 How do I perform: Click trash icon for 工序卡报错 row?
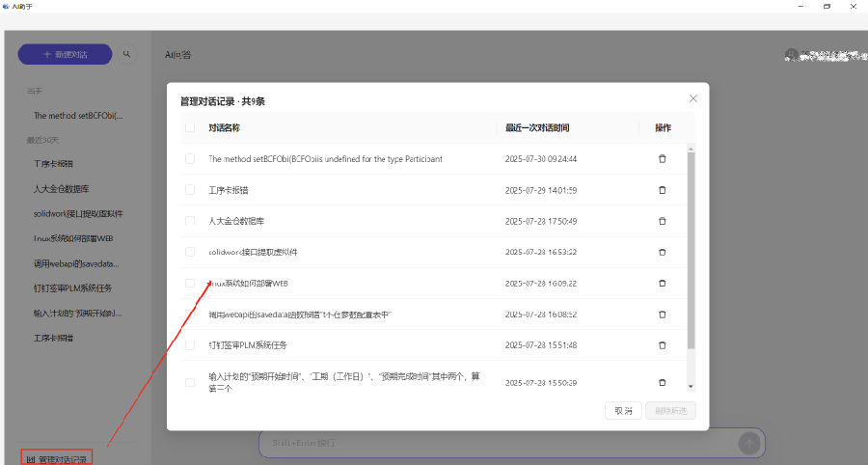point(662,190)
